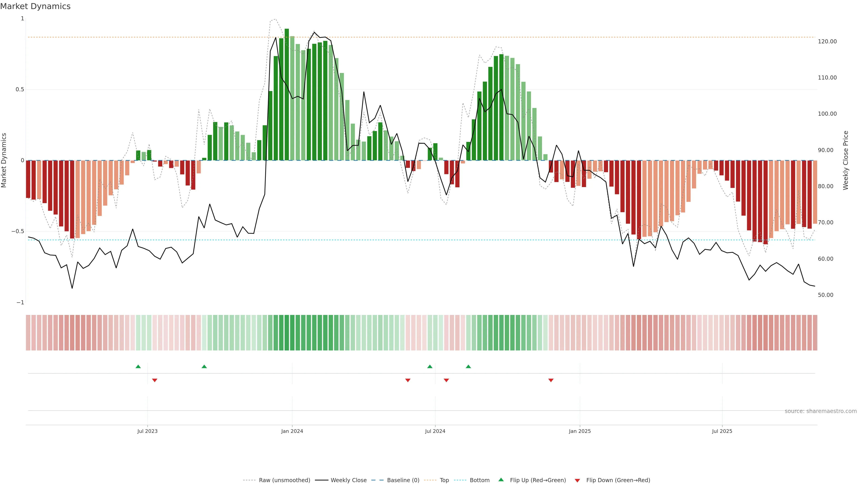Screen dimensions: 868x488
Task: Click the last green flip-up marker
Action: tap(468, 366)
